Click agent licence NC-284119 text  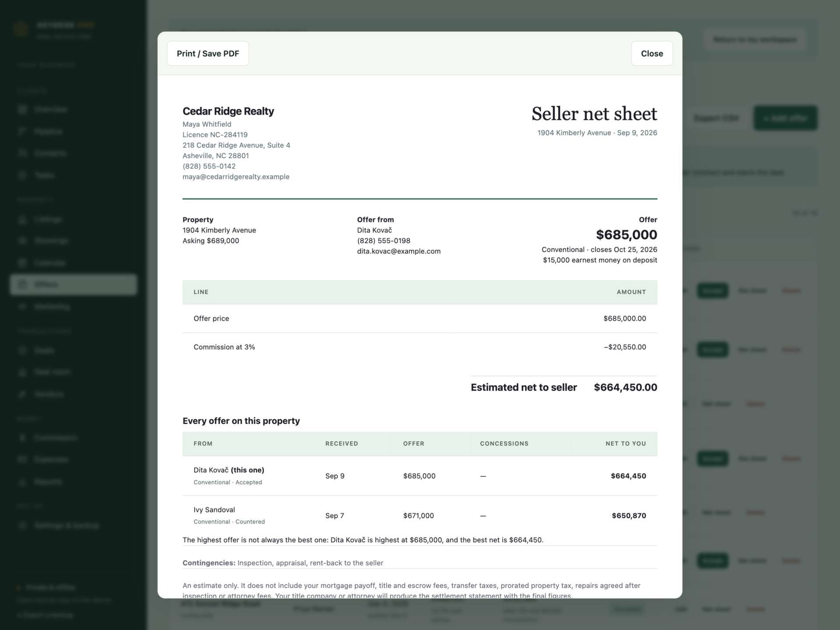215,135
